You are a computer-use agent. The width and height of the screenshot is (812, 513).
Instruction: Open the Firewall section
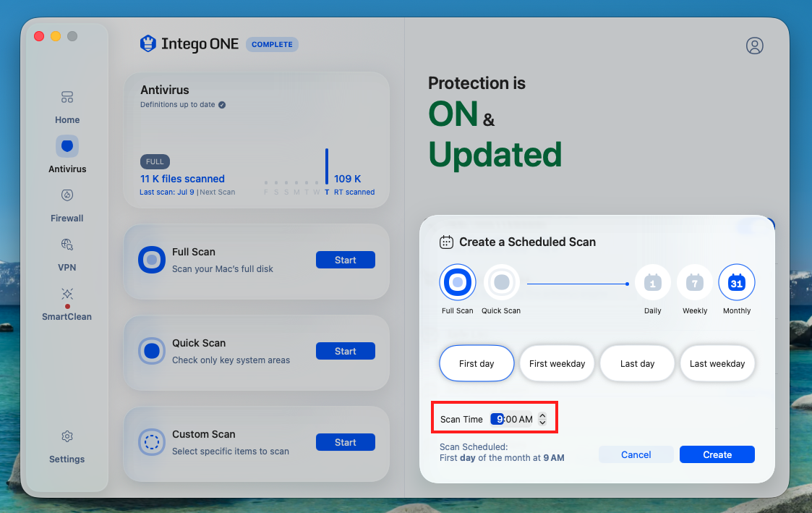point(67,205)
